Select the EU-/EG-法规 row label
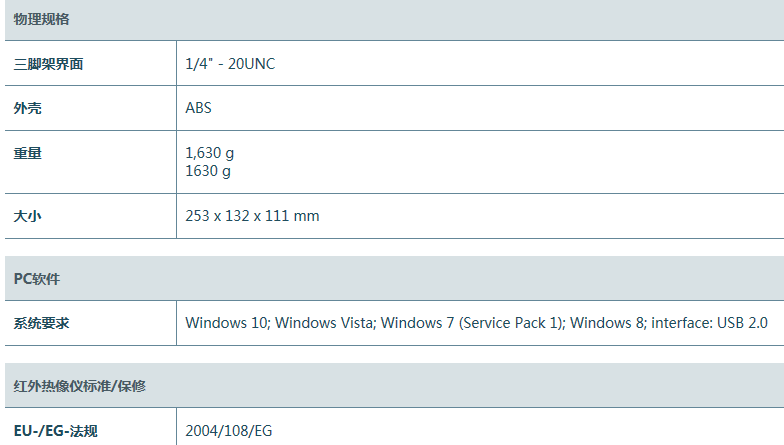Viewport: 784px width, 445px height. pyautogui.click(x=56, y=432)
